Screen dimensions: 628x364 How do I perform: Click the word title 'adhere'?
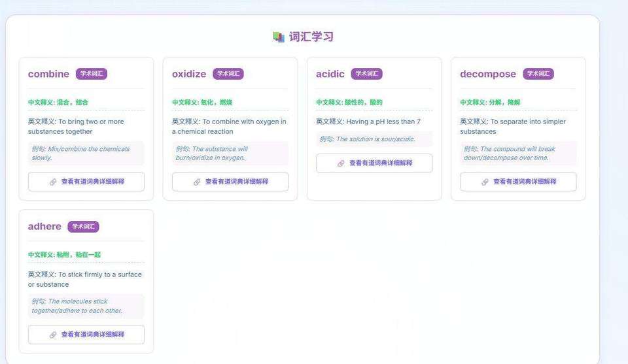tap(44, 226)
